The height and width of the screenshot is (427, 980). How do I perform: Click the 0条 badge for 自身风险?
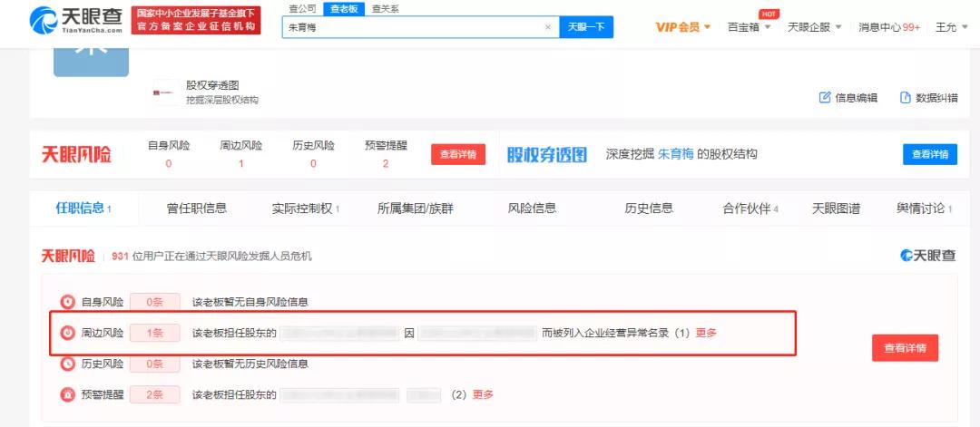155,302
